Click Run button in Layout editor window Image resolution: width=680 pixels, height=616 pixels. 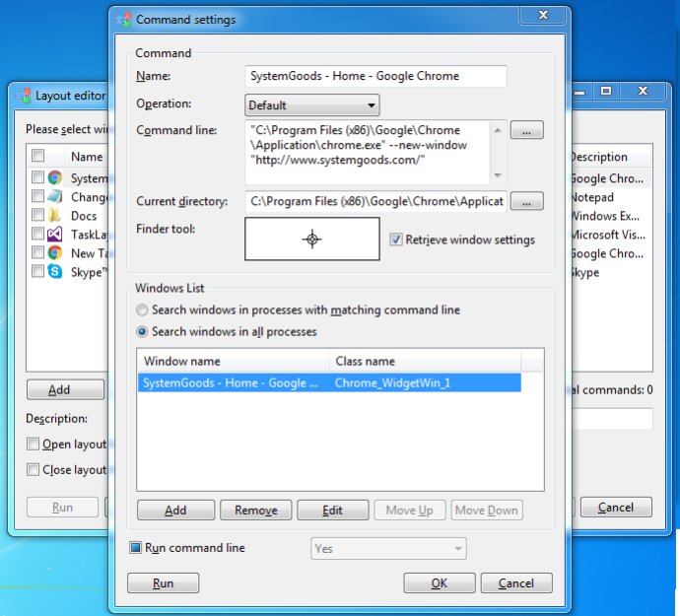tap(62, 508)
